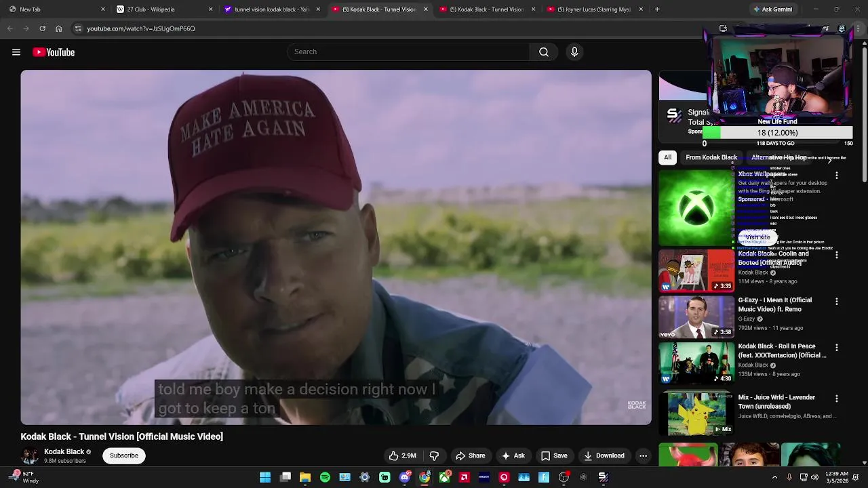Like the video with thumbs up
This screenshot has height=488, width=868.
(402, 455)
